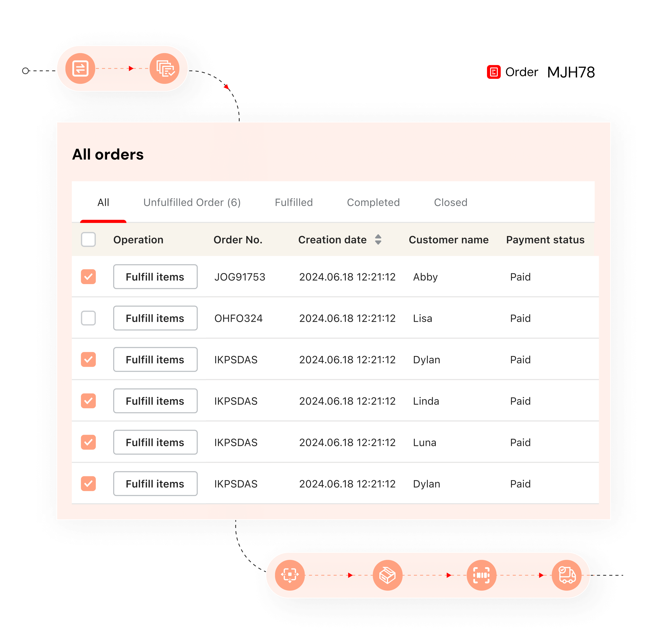This screenshot has width=645, height=644.
Task: Check the checkbox for Lisa's order
Action: [89, 318]
